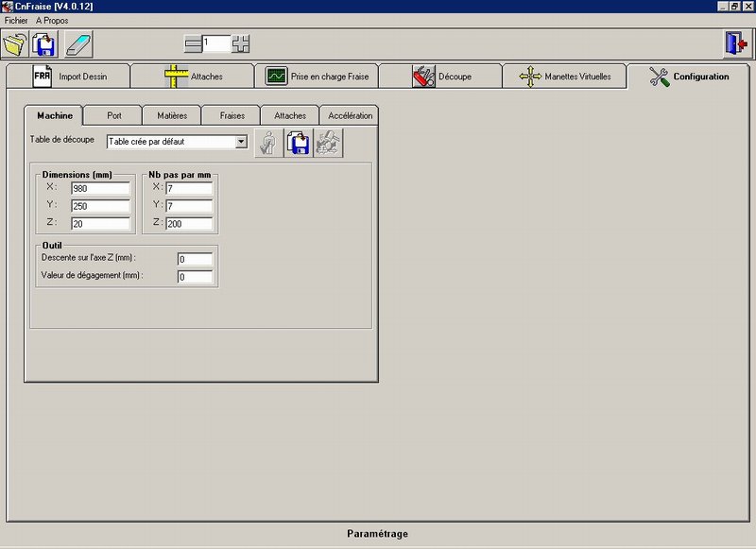The height and width of the screenshot is (549, 756).
Task: Click the Dimensions X field showing 980
Action: tap(100, 188)
